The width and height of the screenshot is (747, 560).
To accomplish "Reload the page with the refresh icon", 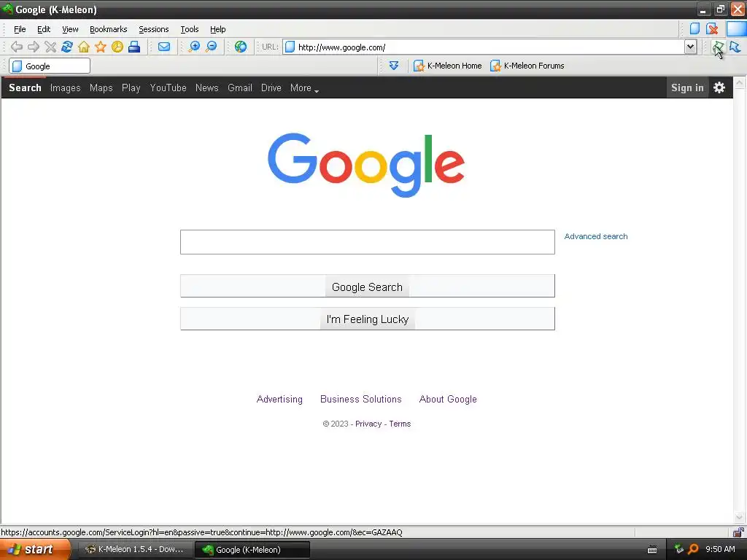I will (x=67, y=47).
